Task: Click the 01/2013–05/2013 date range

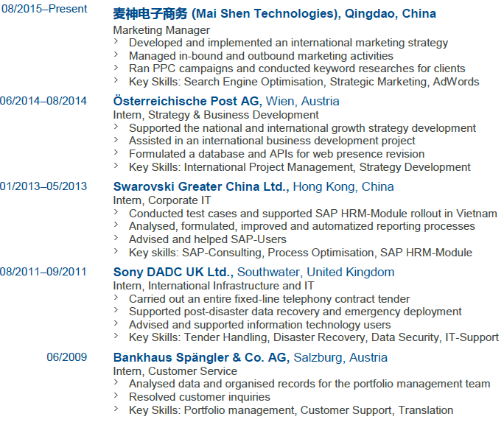Action: pyautogui.click(x=43, y=186)
